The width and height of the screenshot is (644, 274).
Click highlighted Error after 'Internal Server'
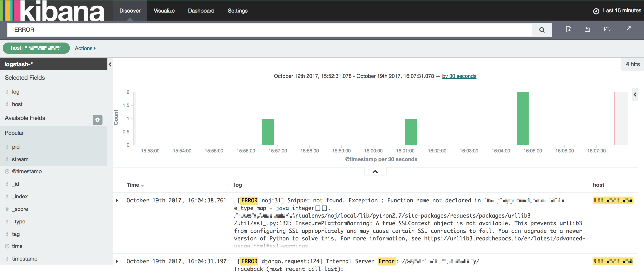point(386,261)
